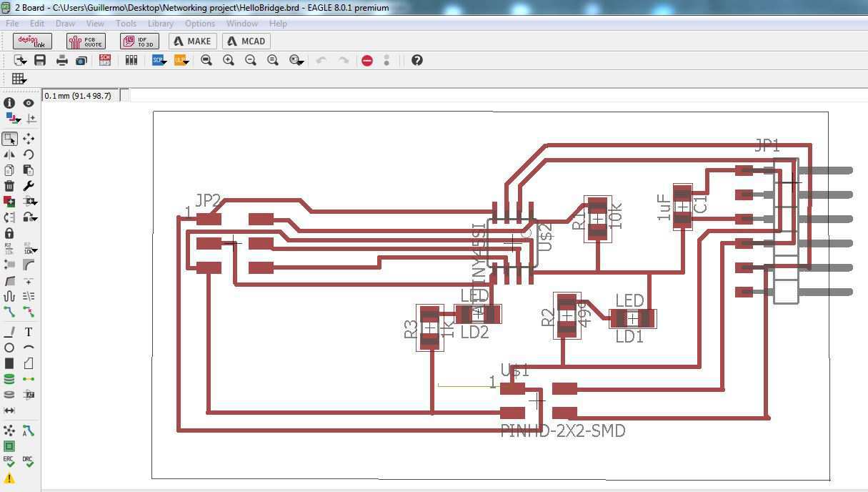Open the CAM processor icon
868x492 pixels.
pyautogui.click(x=81, y=61)
